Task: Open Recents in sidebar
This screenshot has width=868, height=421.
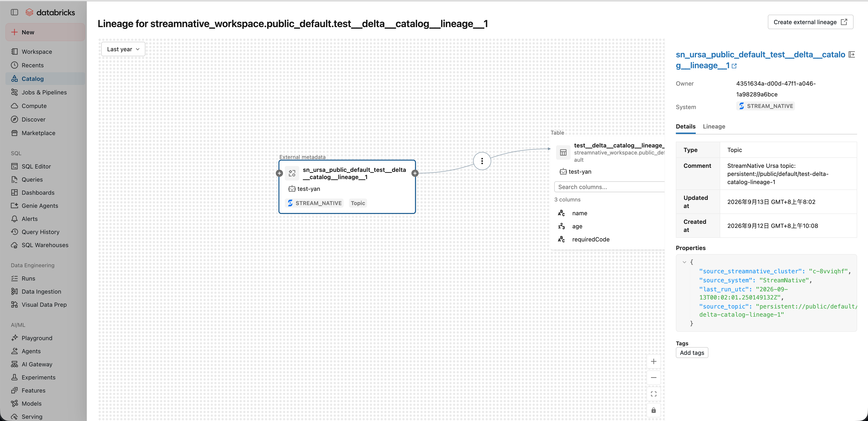Action: tap(45, 65)
